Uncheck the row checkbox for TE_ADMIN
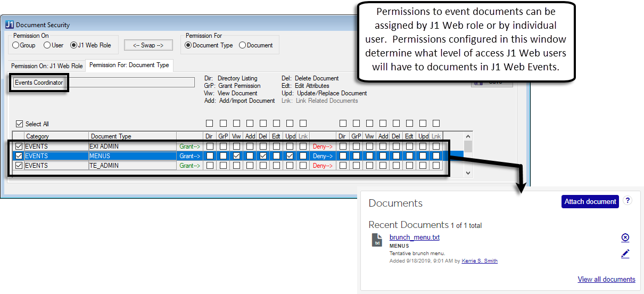This screenshot has width=644, height=294. tap(19, 166)
